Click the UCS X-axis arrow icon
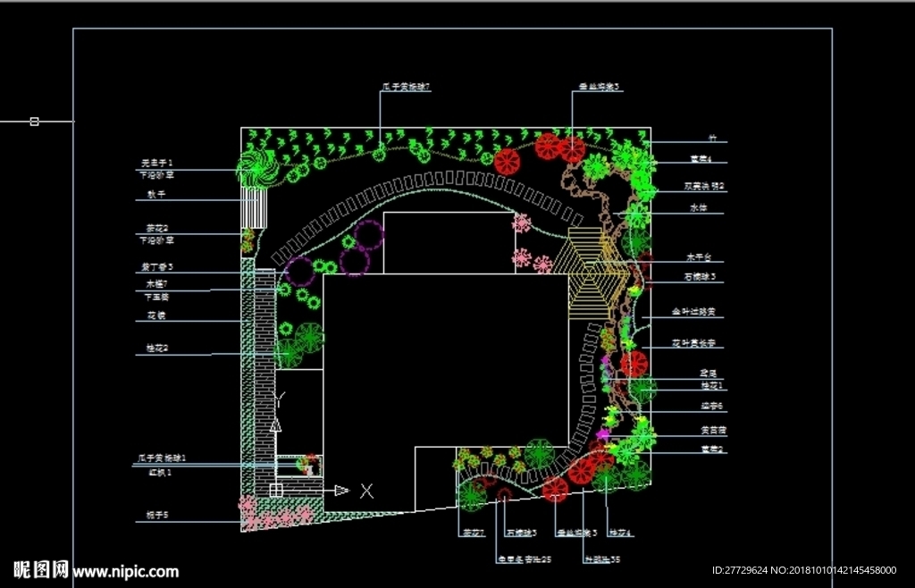The width and height of the screenshot is (915, 588). click(x=341, y=490)
